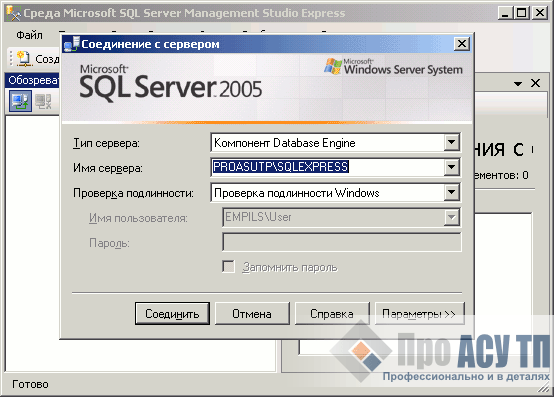The width and height of the screenshot is (554, 397).
Task: Click the Обозреватель panel title
Action: (34, 81)
